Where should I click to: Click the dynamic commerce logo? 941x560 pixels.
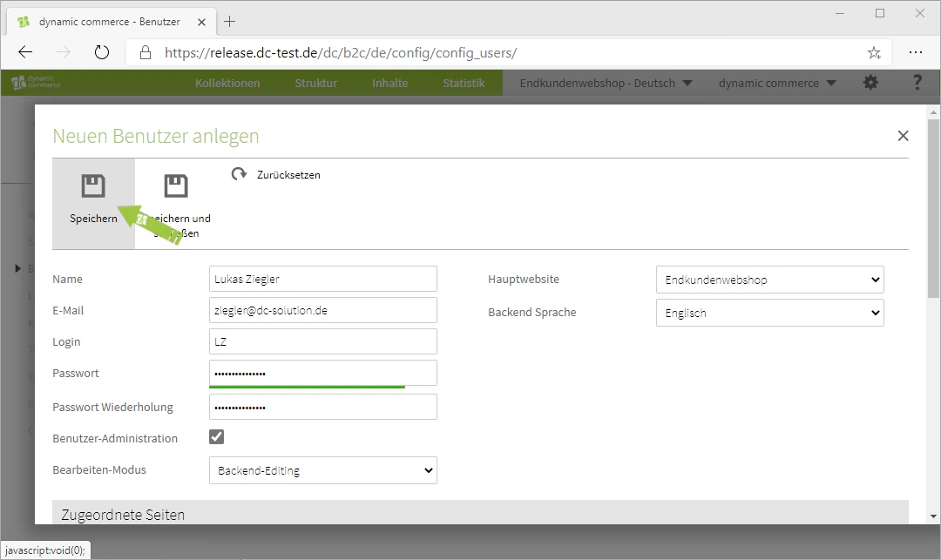click(36, 82)
